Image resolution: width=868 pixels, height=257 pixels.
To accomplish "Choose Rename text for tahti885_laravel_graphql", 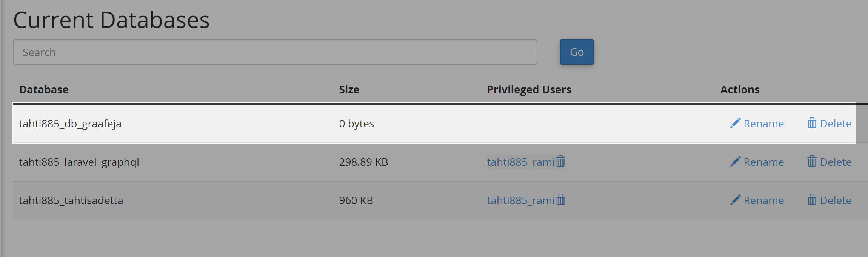I will tap(764, 162).
